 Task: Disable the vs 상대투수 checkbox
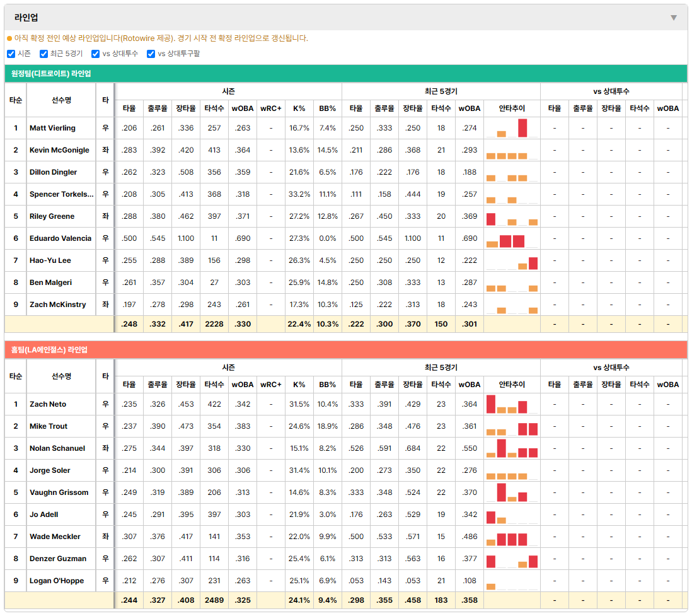tap(95, 54)
